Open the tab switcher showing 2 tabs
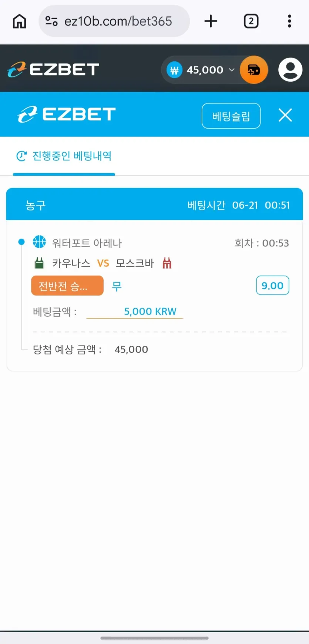Image resolution: width=309 pixels, height=644 pixels. click(251, 21)
